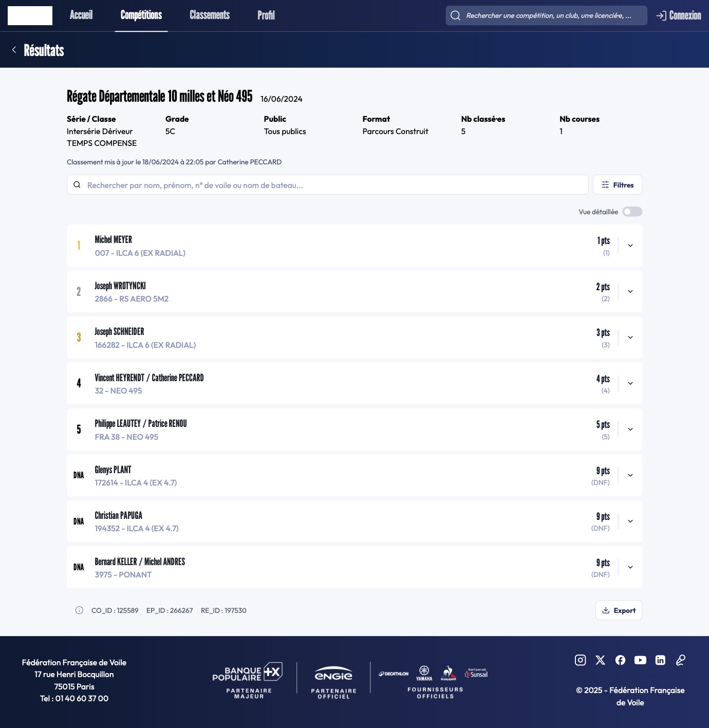The width and height of the screenshot is (709, 728).
Task: Open the YouTube footer icon
Action: [640, 660]
